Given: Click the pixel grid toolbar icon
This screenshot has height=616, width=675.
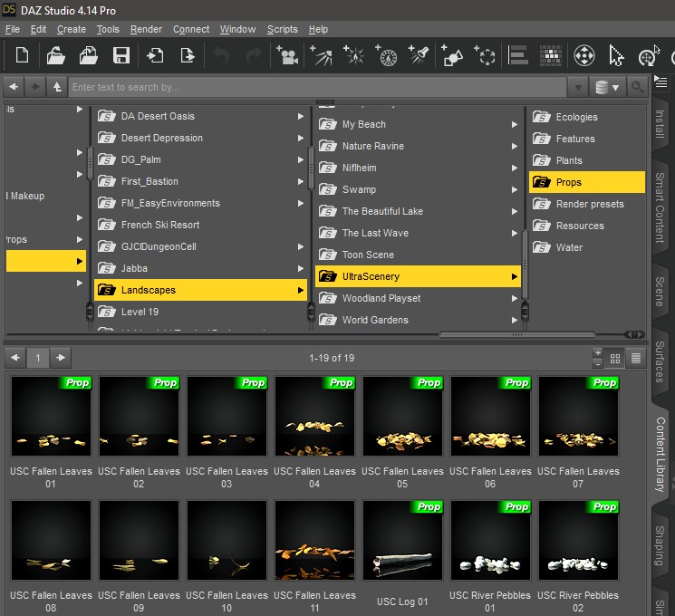Looking at the screenshot, I should pyautogui.click(x=551, y=55).
